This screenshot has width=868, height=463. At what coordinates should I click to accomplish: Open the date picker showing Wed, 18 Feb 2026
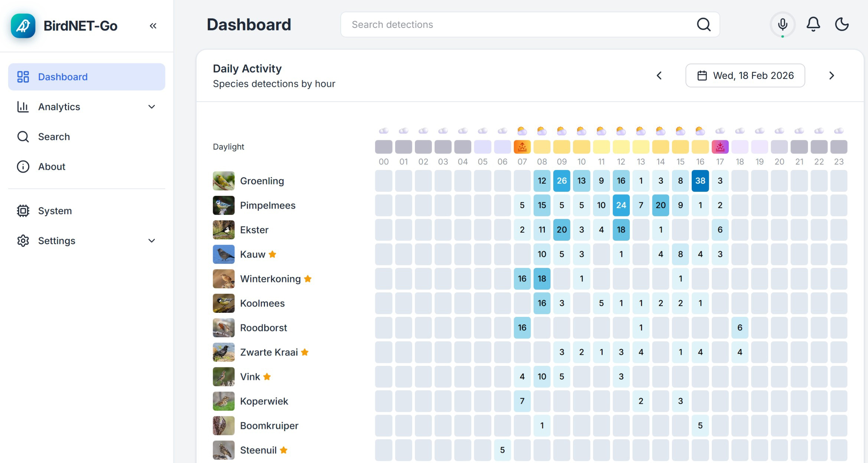745,75
